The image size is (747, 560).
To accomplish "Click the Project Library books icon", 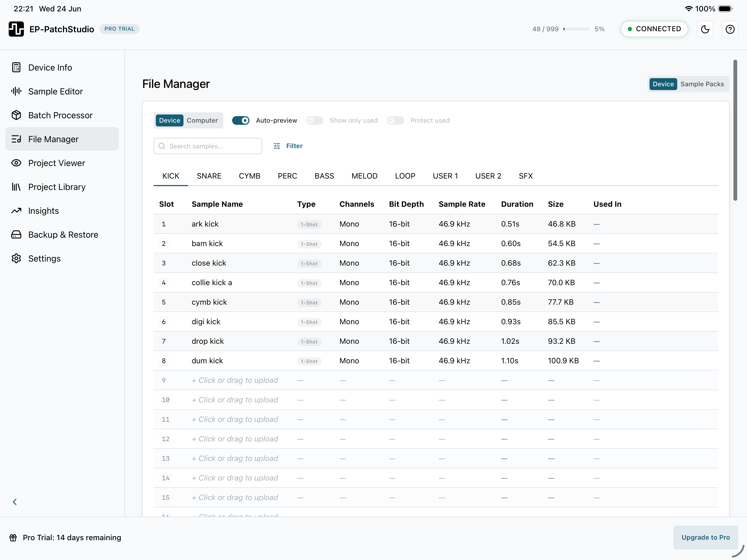I will [x=16, y=187].
